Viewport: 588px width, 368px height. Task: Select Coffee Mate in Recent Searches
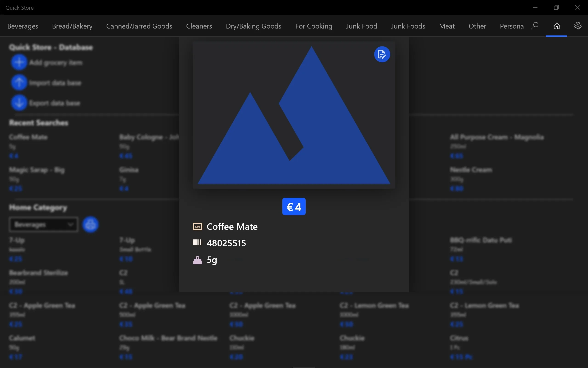pyautogui.click(x=28, y=146)
